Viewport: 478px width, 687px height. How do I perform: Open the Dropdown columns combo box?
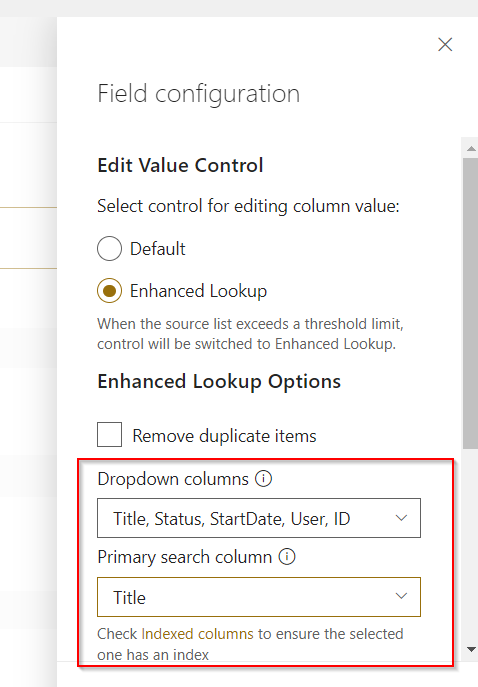(x=259, y=518)
